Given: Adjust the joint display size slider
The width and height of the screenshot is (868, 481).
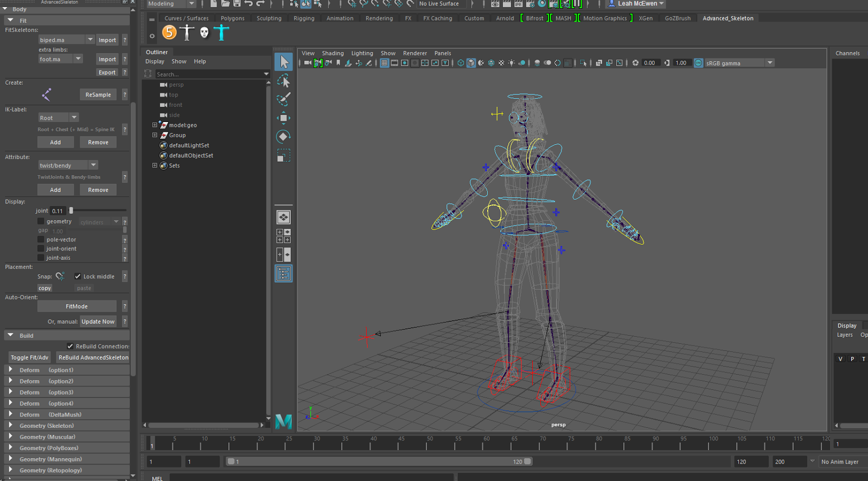Looking at the screenshot, I should tap(71, 210).
